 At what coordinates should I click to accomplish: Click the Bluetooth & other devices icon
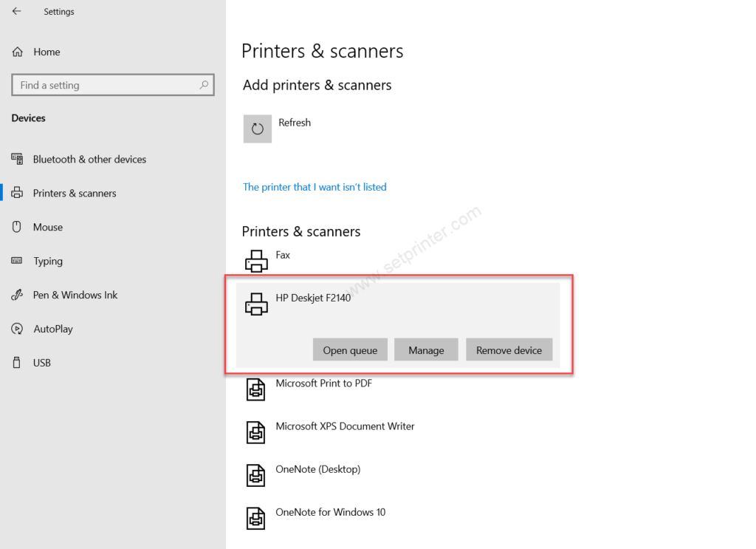click(17, 159)
